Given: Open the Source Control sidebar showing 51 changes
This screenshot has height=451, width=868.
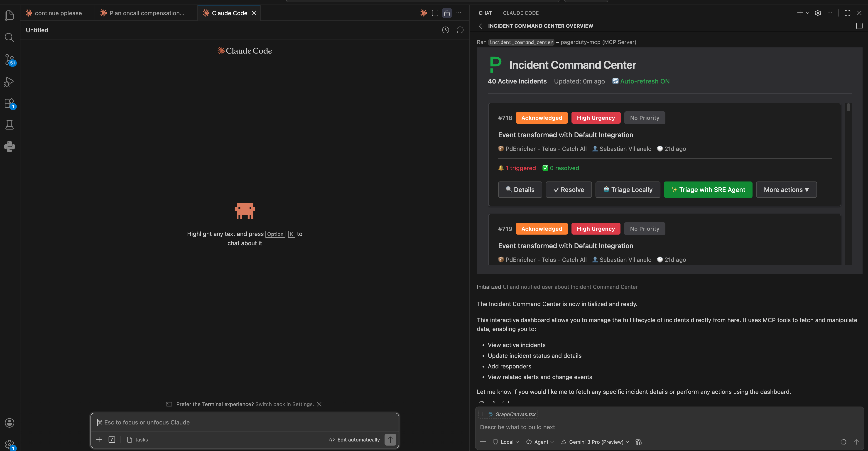Looking at the screenshot, I should pos(9,59).
